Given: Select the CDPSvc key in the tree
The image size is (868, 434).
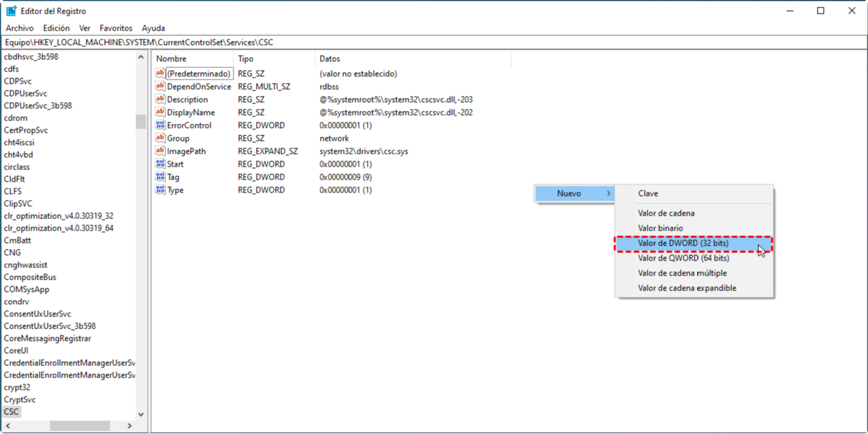Looking at the screenshot, I should pyautogui.click(x=18, y=81).
